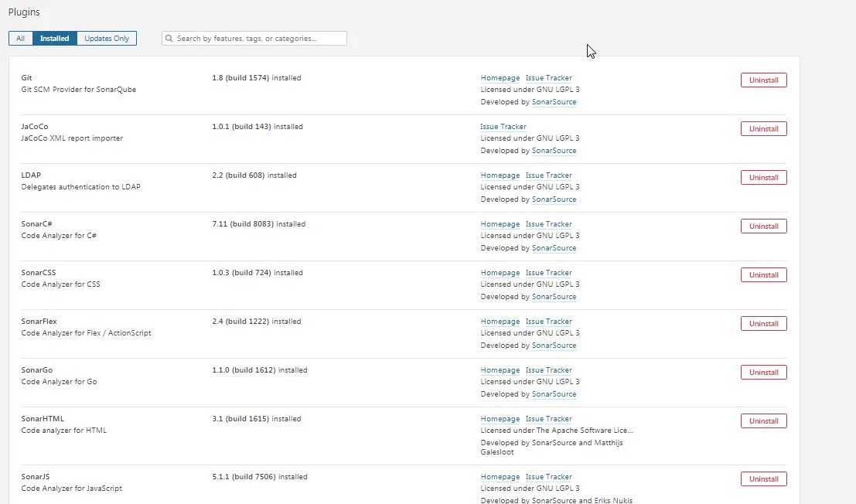Select the Installed filter

(55, 38)
